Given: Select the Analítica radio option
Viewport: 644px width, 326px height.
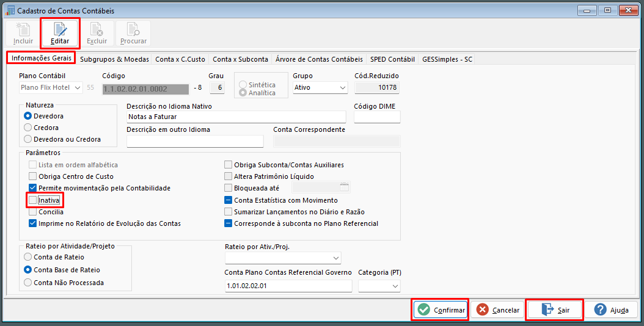Looking at the screenshot, I should tap(243, 93).
